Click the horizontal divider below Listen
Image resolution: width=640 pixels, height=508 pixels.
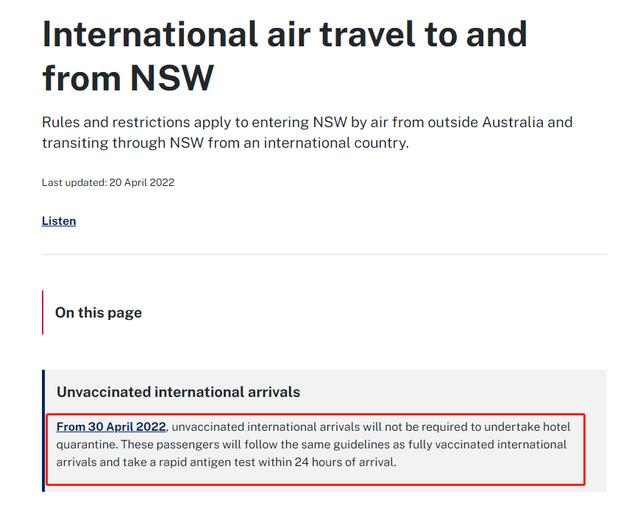point(324,254)
